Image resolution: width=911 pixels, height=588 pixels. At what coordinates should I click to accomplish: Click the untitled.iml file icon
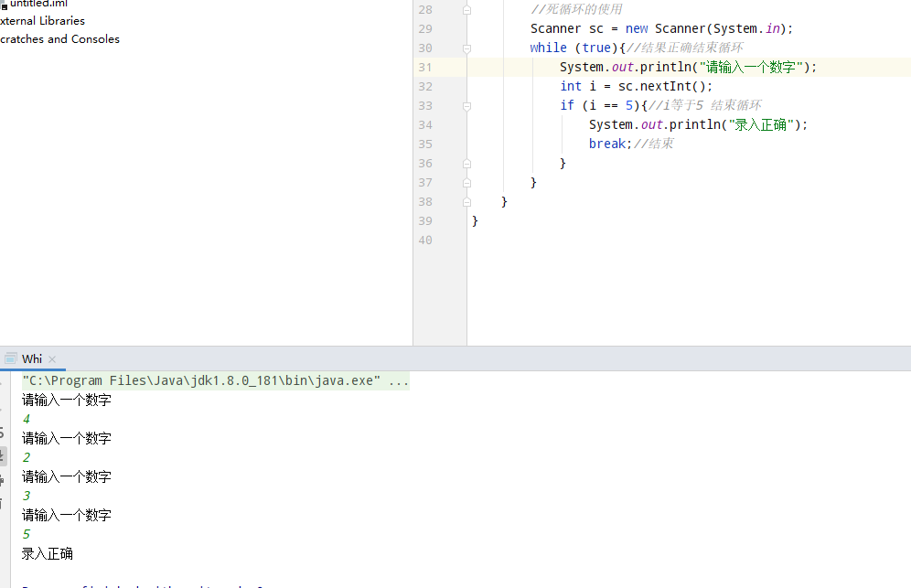pyautogui.click(x=3, y=4)
